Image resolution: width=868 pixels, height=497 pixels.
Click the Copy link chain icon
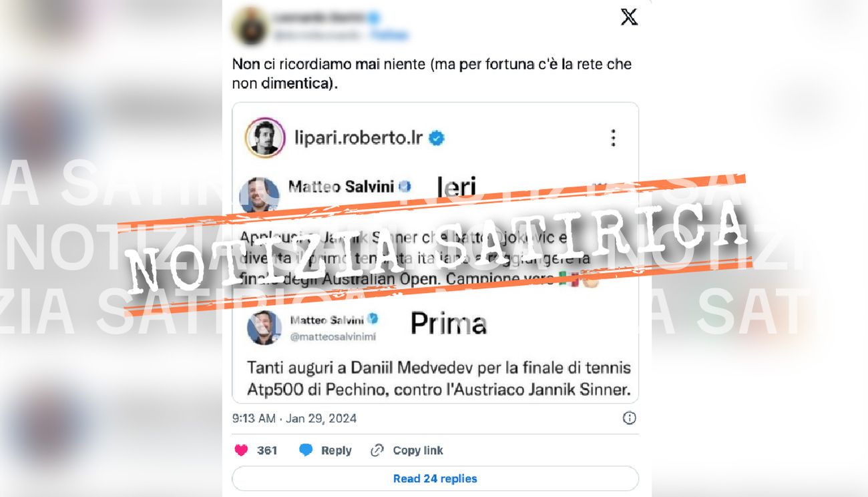[377, 450]
